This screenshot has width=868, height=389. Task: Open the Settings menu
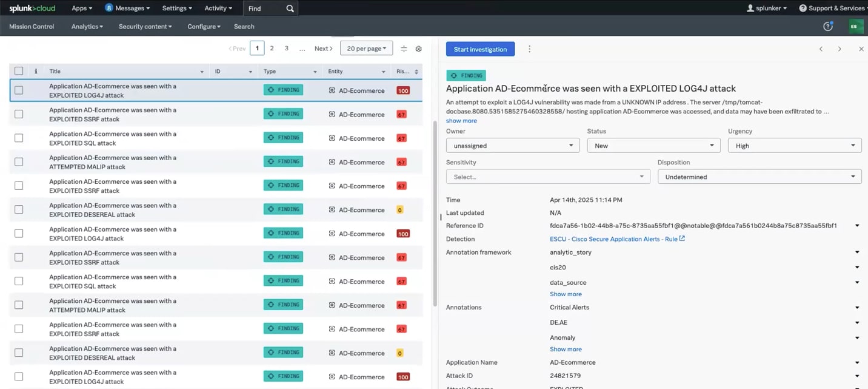point(177,8)
